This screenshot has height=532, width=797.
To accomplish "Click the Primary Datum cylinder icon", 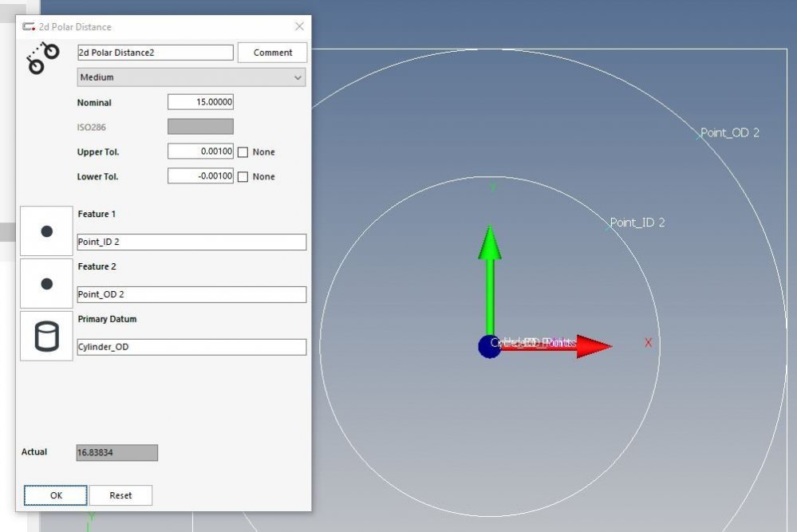I will pos(46,336).
